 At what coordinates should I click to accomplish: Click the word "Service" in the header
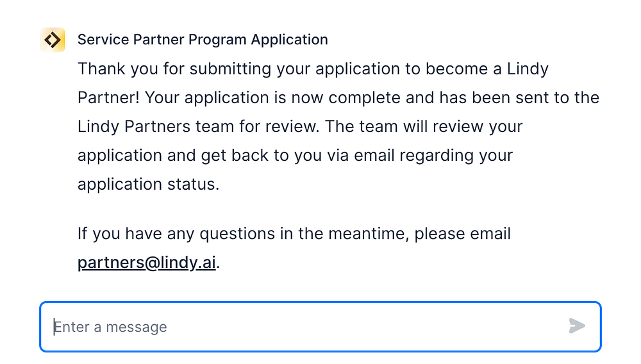click(x=101, y=40)
